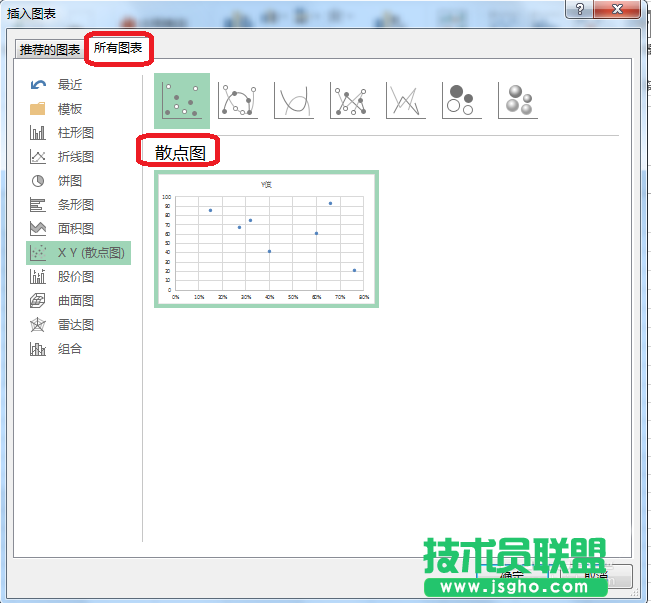The height and width of the screenshot is (603, 651).
Task: Open the 模板 (Templates) folder category
Action: 78,109
